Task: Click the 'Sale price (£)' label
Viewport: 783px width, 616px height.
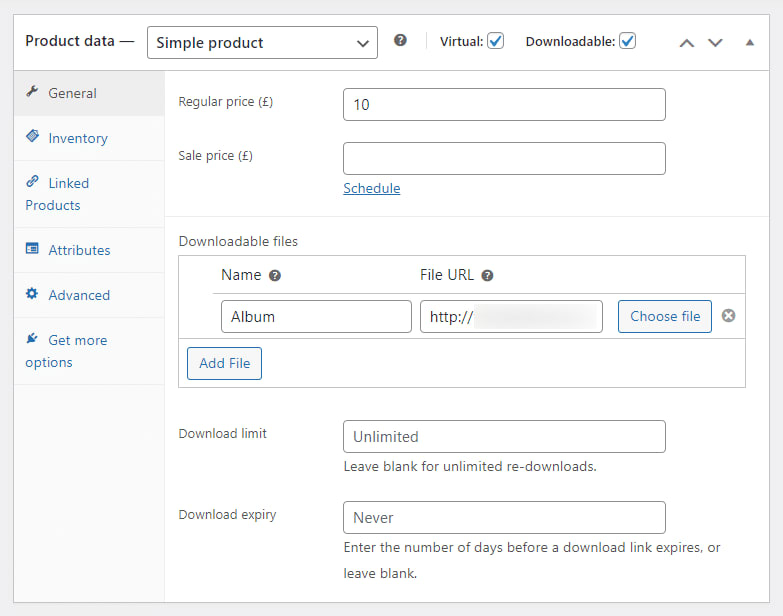Action: 216,156
